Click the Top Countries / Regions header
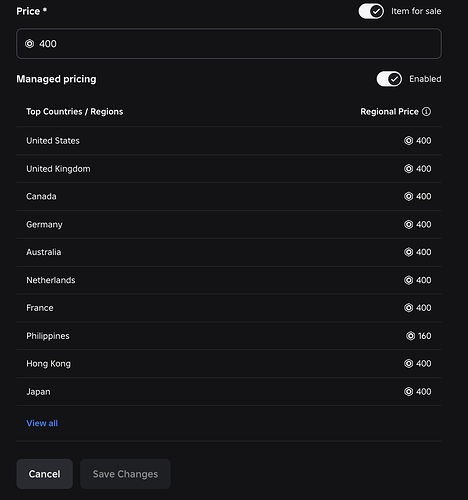 click(75, 112)
